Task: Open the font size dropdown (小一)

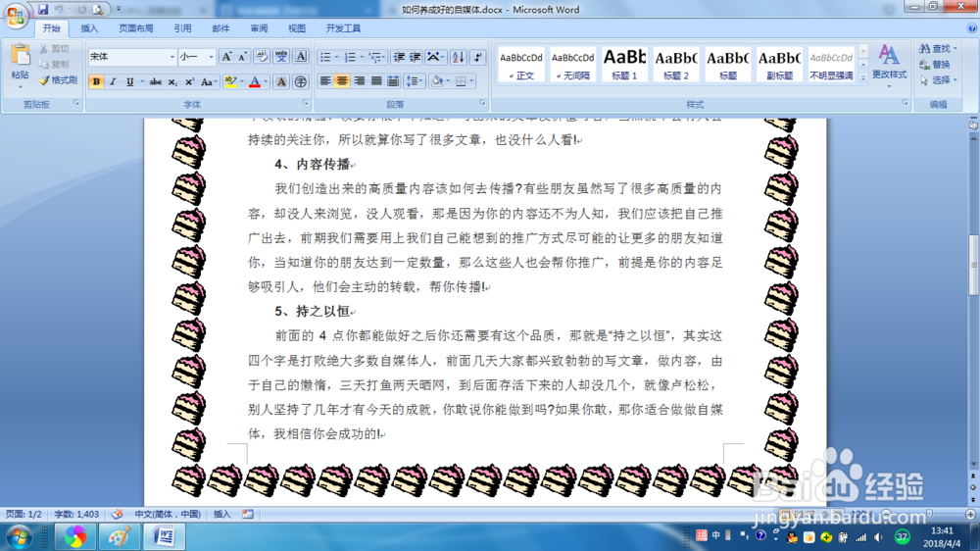Action: point(212,57)
